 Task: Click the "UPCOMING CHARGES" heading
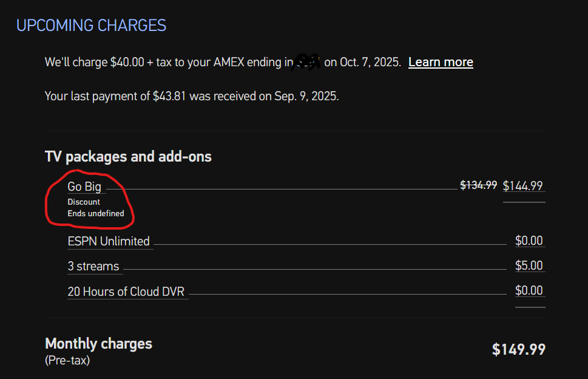(x=91, y=26)
